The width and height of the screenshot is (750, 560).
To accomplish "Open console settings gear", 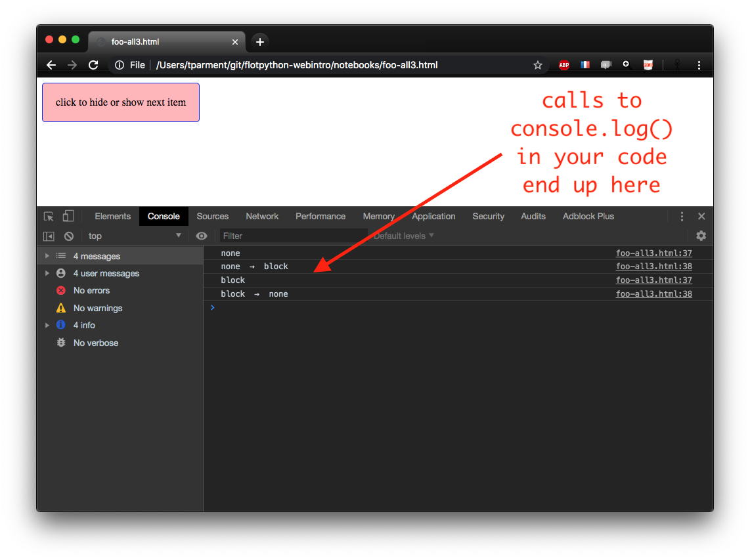I will (x=701, y=236).
